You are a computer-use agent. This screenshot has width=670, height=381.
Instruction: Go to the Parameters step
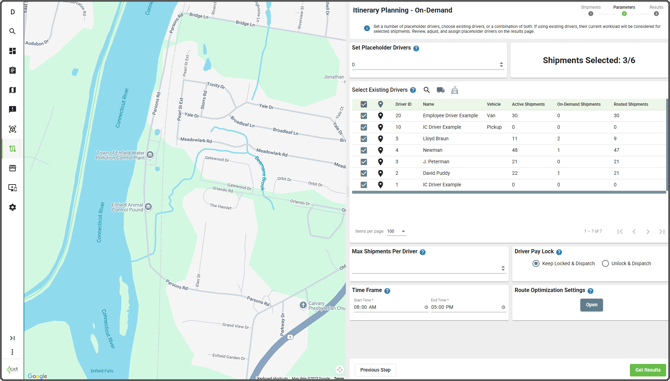[x=624, y=11]
